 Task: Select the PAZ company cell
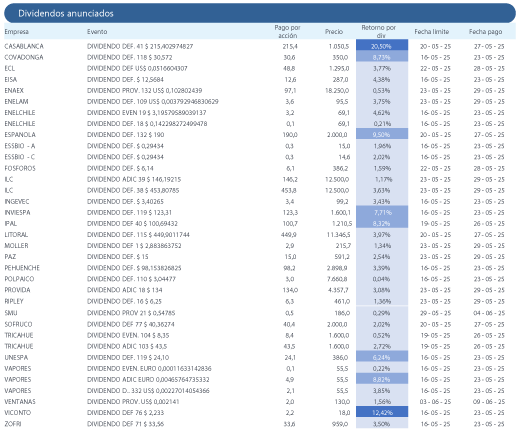pos(10,257)
